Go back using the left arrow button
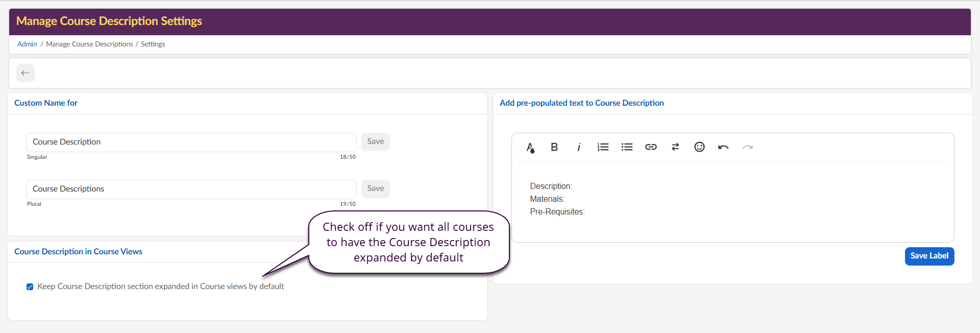980x333 pixels. pyautogui.click(x=26, y=73)
